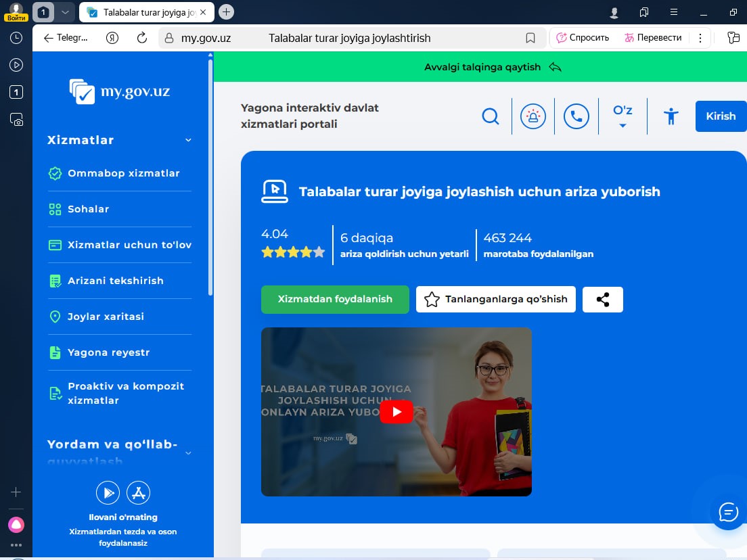Open the chat support bubble icon
The image size is (747, 560).
pyautogui.click(x=727, y=513)
